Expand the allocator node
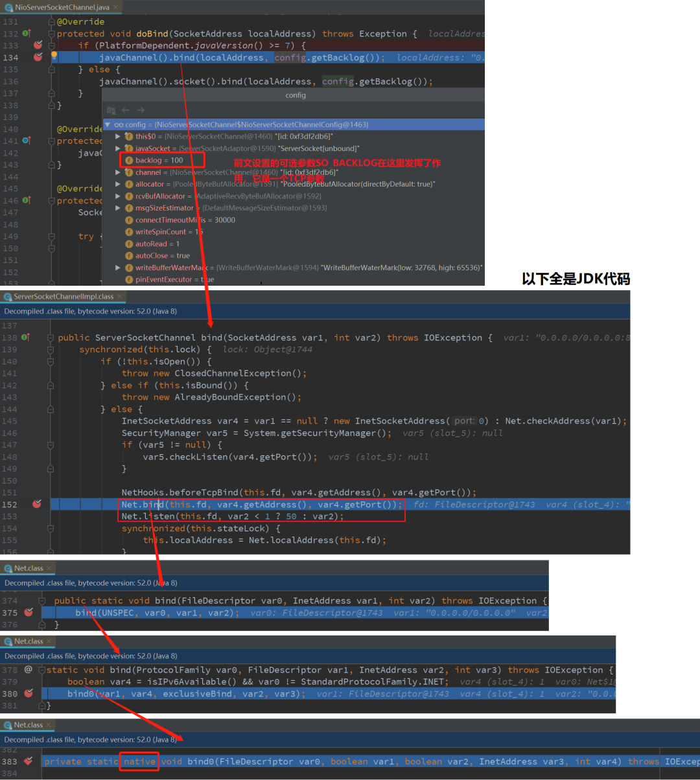Screen dimensions: 700x780 pyautogui.click(x=118, y=184)
